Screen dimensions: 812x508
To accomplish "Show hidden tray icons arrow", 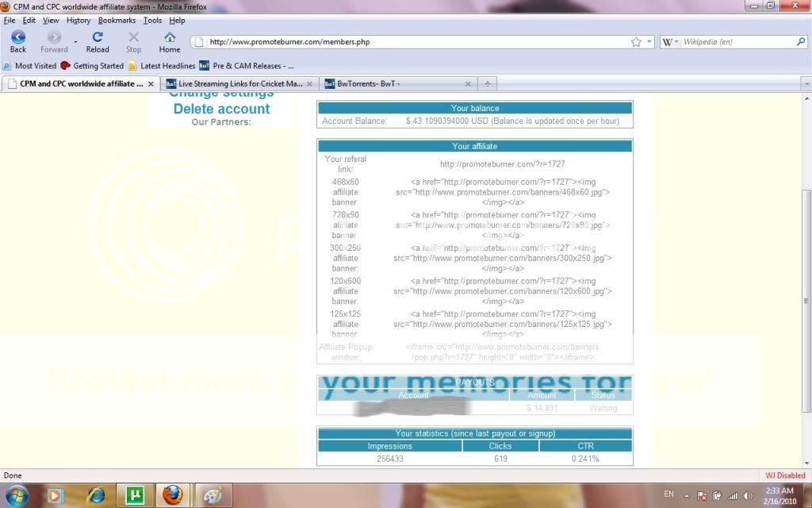I will coord(687,495).
